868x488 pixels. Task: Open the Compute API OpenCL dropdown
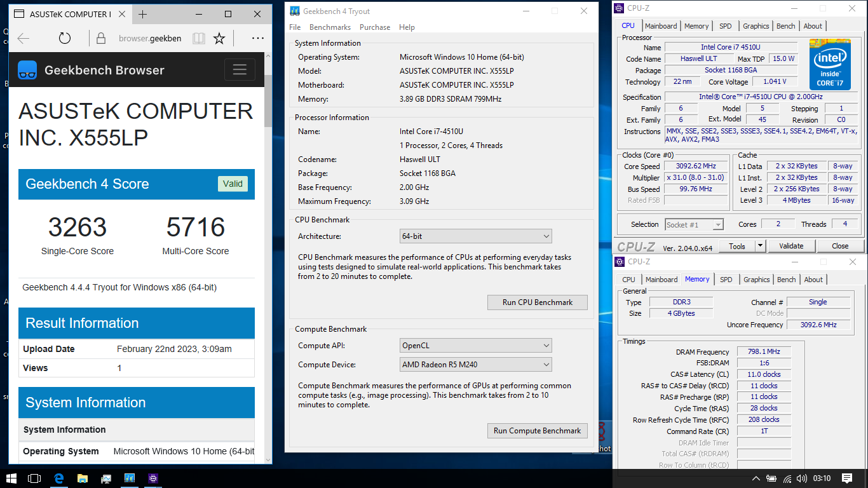[x=476, y=346]
